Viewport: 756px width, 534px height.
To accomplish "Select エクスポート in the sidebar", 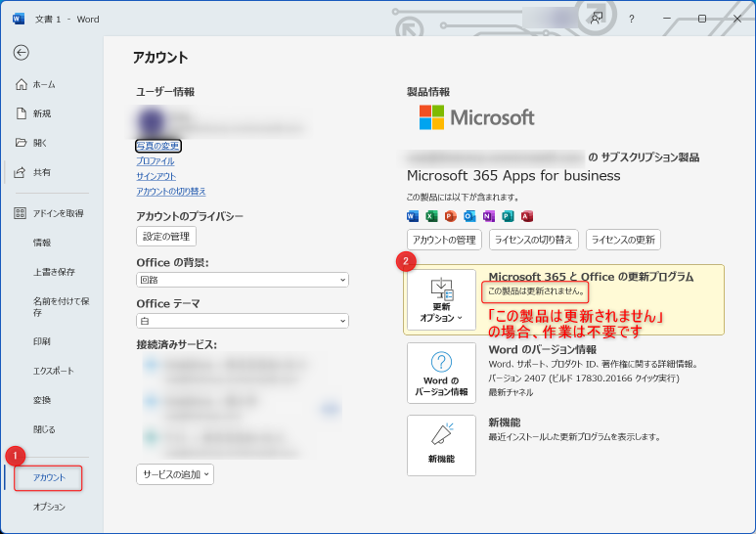I will pos(54,371).
